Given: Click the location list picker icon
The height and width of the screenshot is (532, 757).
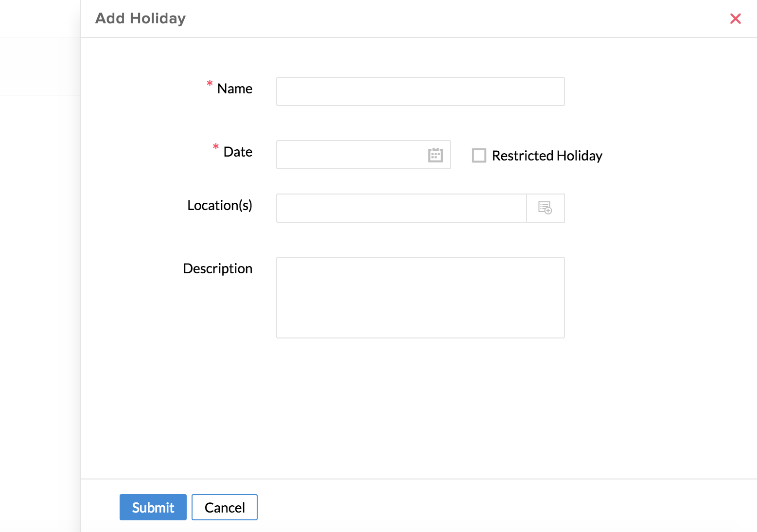Looking at the screenshot, I should pyautogui.click(x=545, y=208).
